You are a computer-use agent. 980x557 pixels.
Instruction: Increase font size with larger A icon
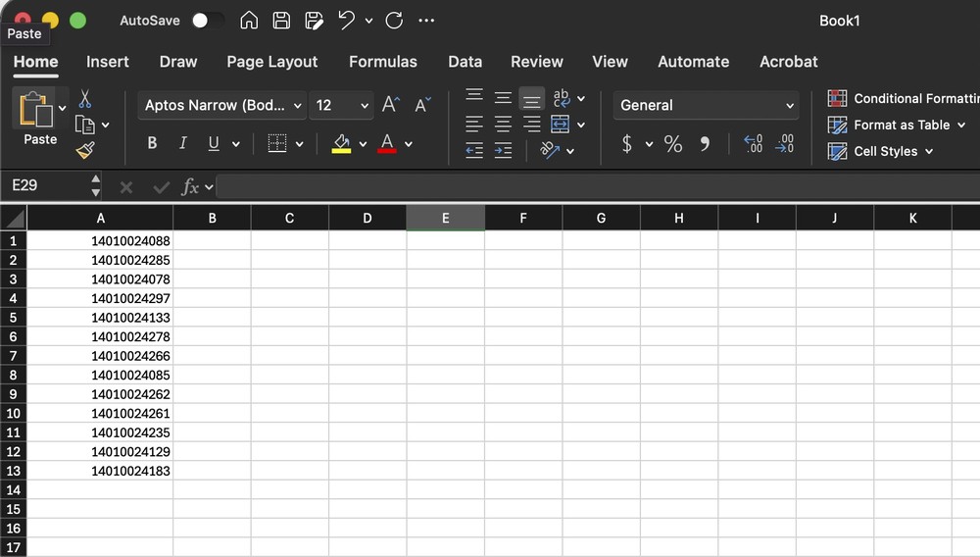[390, 105]
